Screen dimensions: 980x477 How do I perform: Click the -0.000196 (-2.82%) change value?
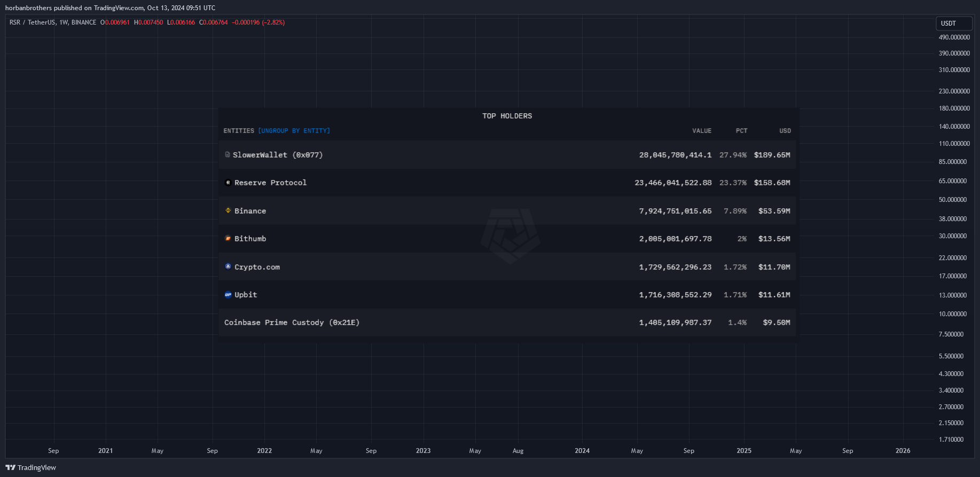[258, 22]
